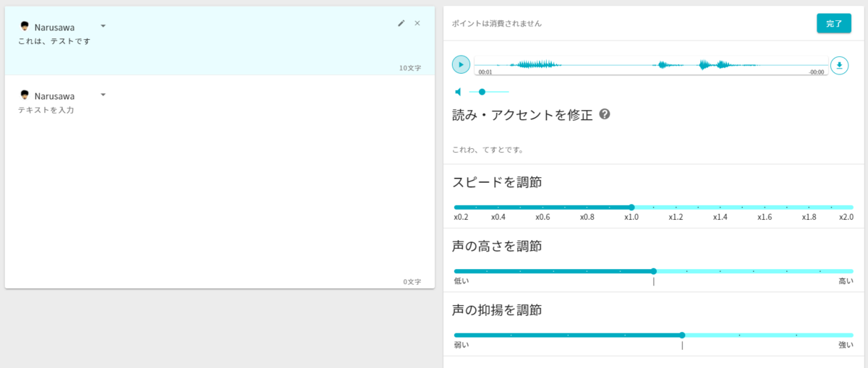
Task: Click the 高い pitch label
Action: coord(846,281)
